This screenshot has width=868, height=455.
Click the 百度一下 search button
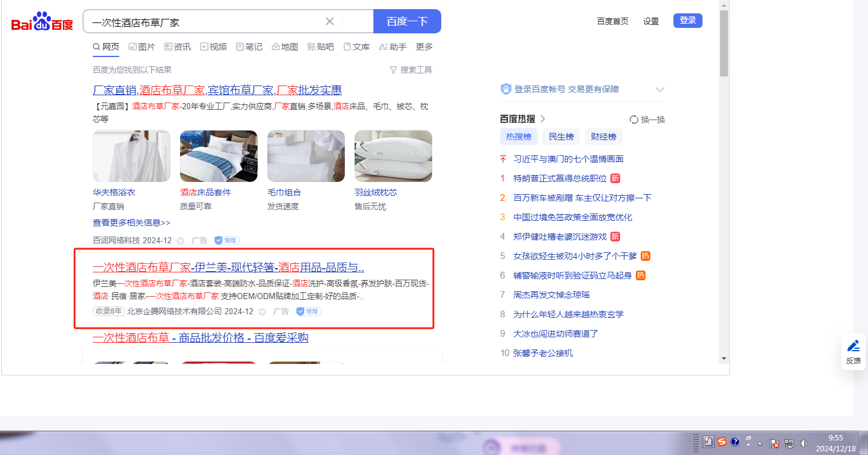point(407,21)
